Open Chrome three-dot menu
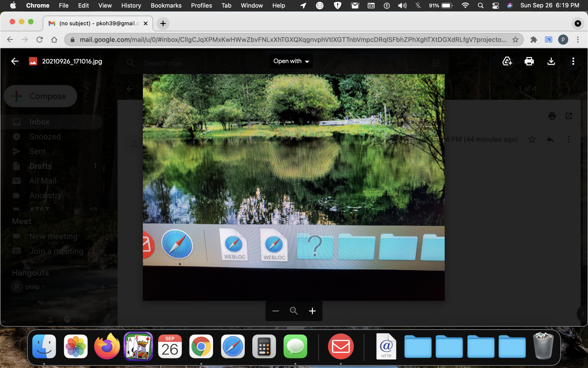Viewport: 588px width, 368px height. pyautogui.click(x=578, y=39)
